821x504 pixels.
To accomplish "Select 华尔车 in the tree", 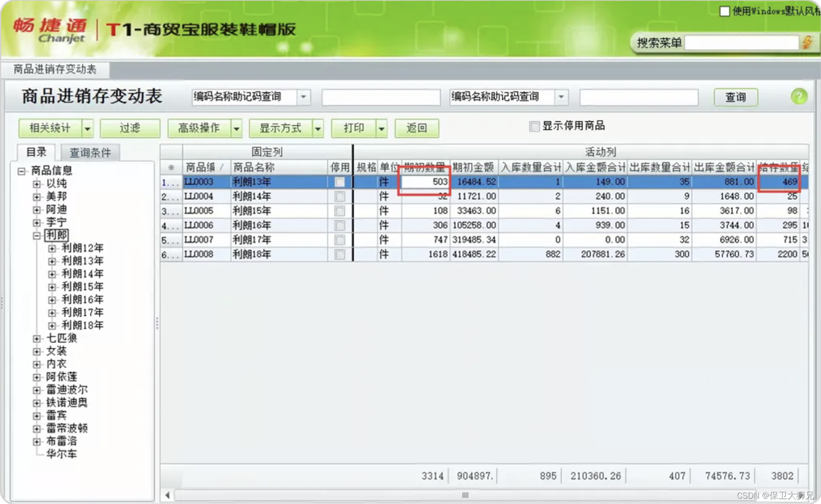I will point(62,454).
